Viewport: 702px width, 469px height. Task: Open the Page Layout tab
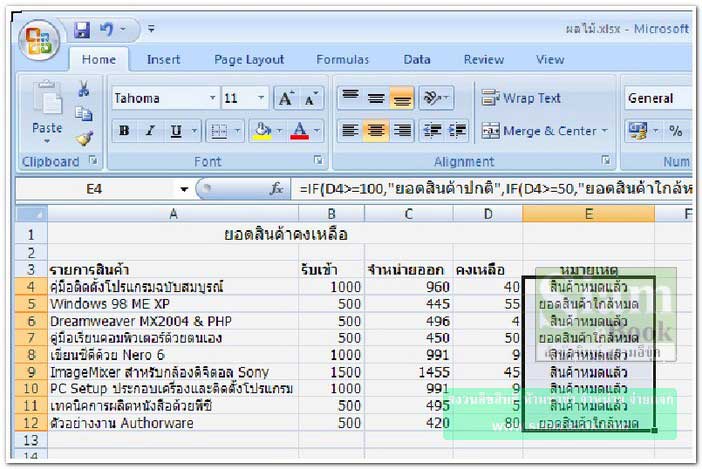point(249,60)
